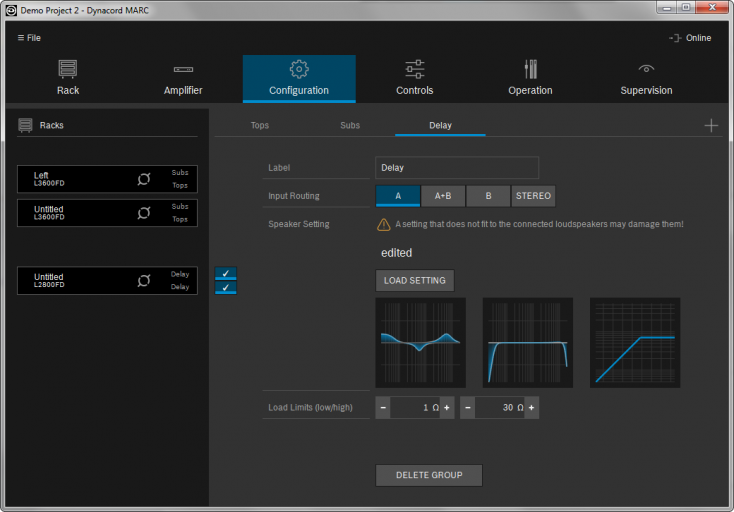This screenshot has height=512, width=734.
Task: Open the Operation faders icon
Action: pos(530,69)
